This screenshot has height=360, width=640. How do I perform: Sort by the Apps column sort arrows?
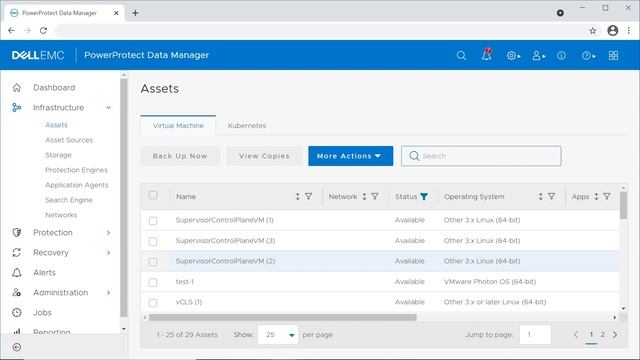point(596,196)
